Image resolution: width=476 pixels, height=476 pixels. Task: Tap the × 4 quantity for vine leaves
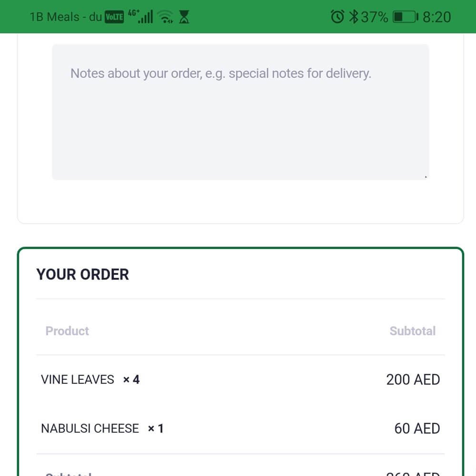pos(131,379)
